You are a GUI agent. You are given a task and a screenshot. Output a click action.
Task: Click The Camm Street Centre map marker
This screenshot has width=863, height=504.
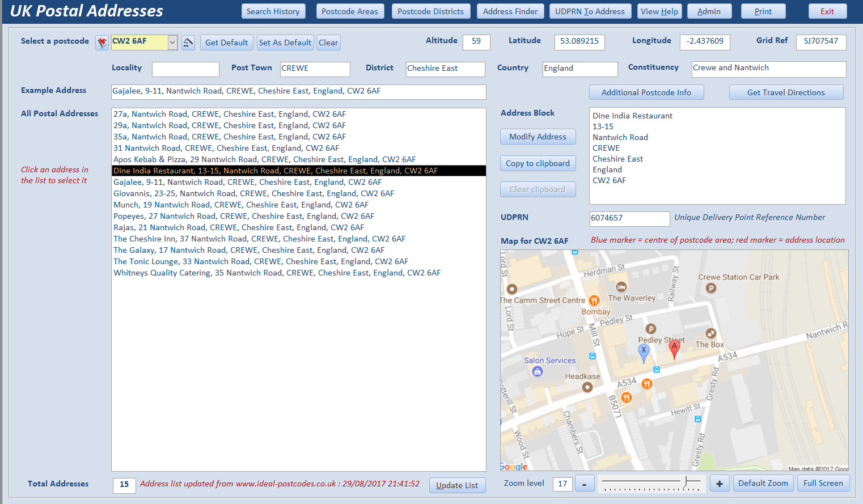pyautogui.click(x=512, y=289)
